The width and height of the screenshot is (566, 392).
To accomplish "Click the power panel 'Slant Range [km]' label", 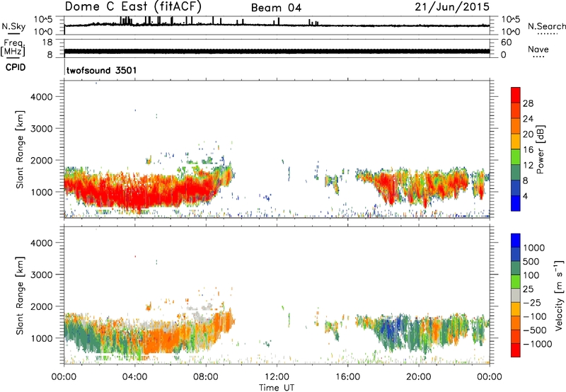I will pos(20,149).
